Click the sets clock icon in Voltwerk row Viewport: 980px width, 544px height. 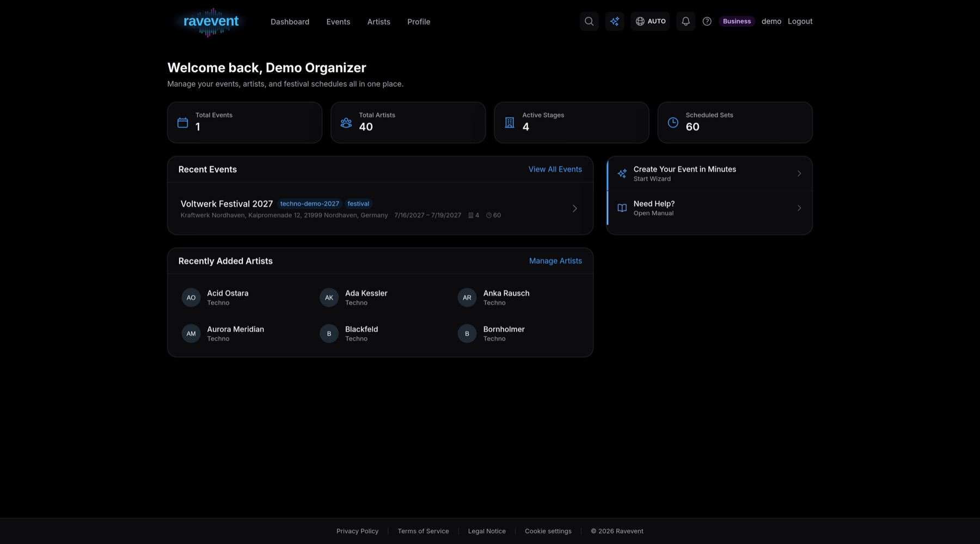click(489, 215)
